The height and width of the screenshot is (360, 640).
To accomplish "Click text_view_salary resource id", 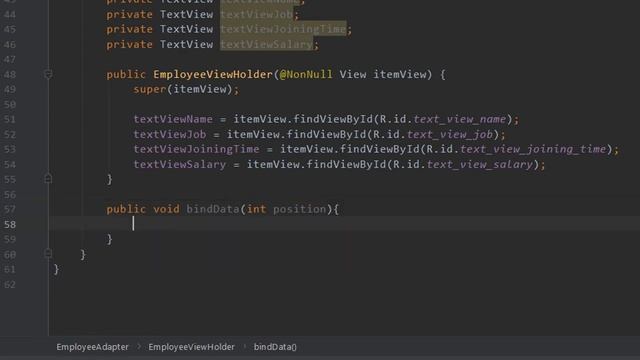I will coord(480,164).
